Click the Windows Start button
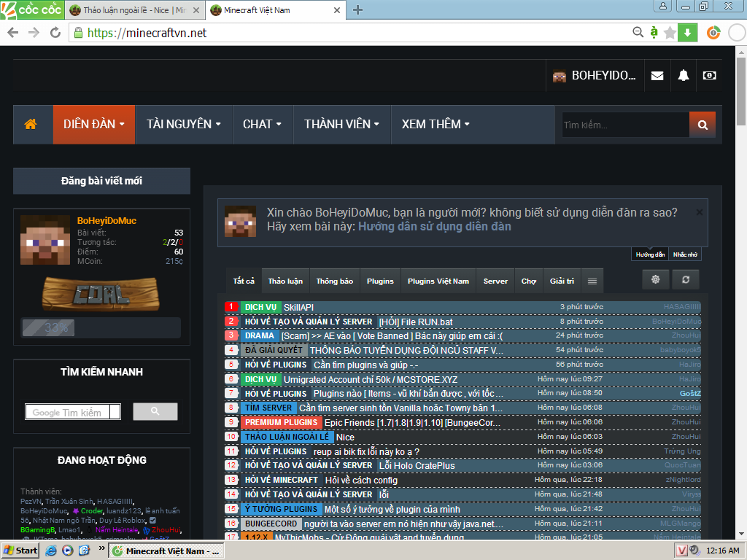This screenshot has height=560, width=747. coord(20,551)
